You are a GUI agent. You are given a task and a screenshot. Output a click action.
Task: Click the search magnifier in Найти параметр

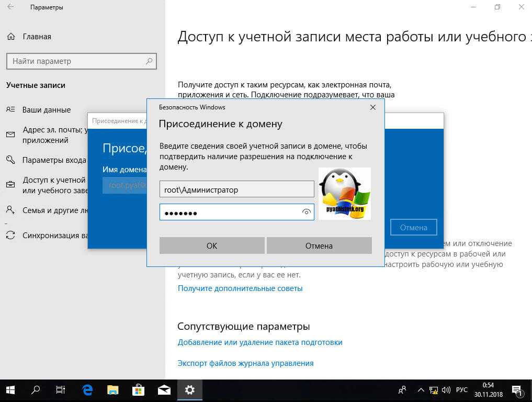point(150,61)
